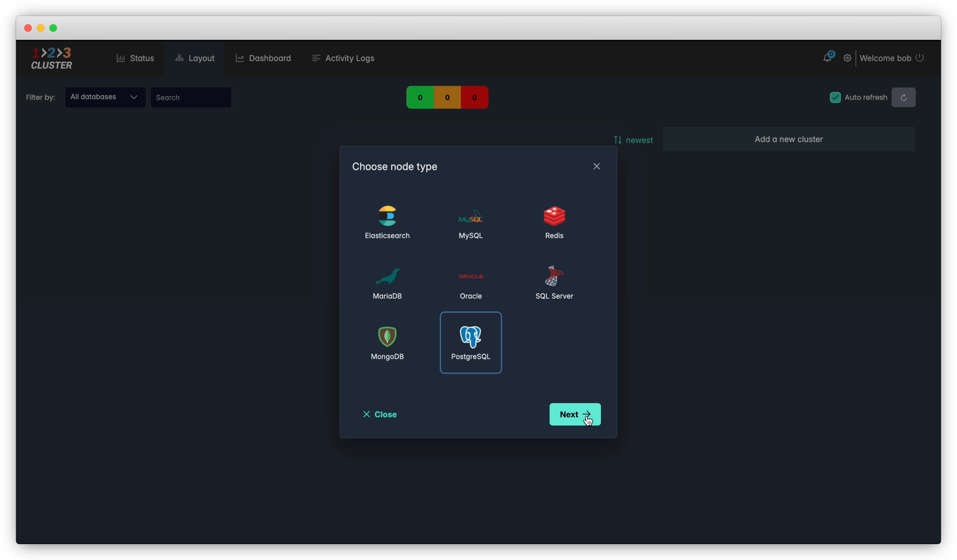Click the 123 Cluster logo
The image size is (957, 560).
point(51,58)
